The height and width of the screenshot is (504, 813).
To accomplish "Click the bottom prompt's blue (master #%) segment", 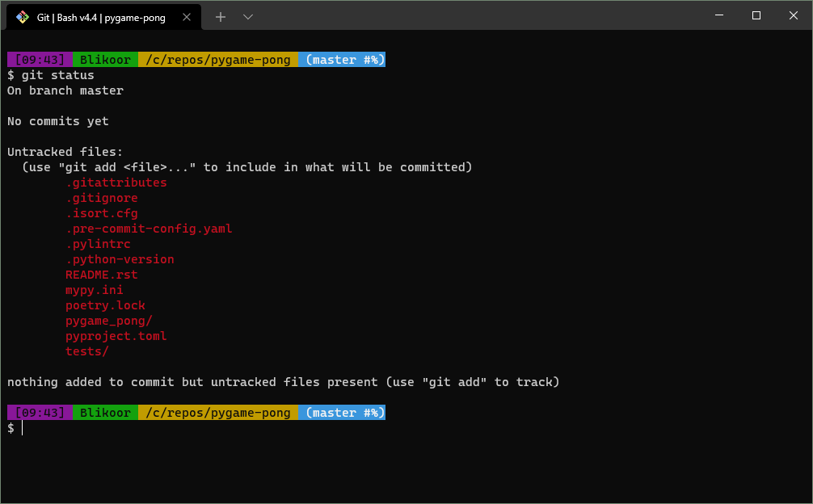I will (342, 412).
